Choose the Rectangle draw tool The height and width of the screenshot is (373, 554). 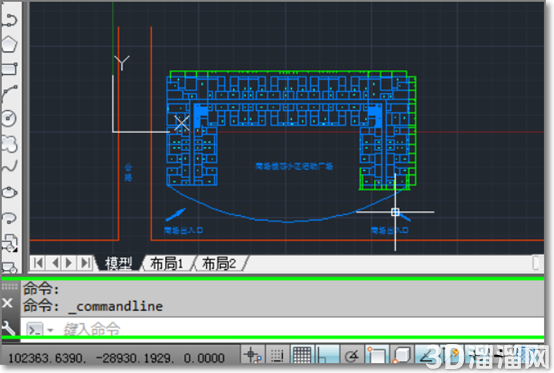[x=10, y=69]
